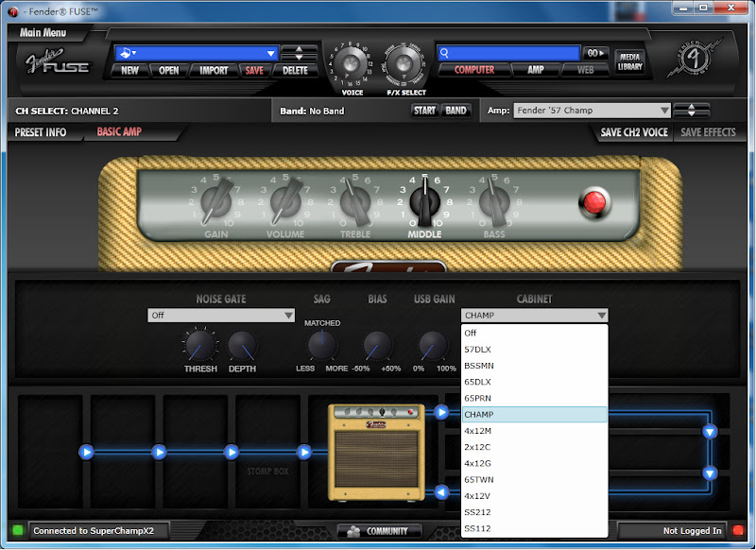Viewport: 756px width, 550px height.
Task: Select SS112 cabinet option
Action: 534,529
